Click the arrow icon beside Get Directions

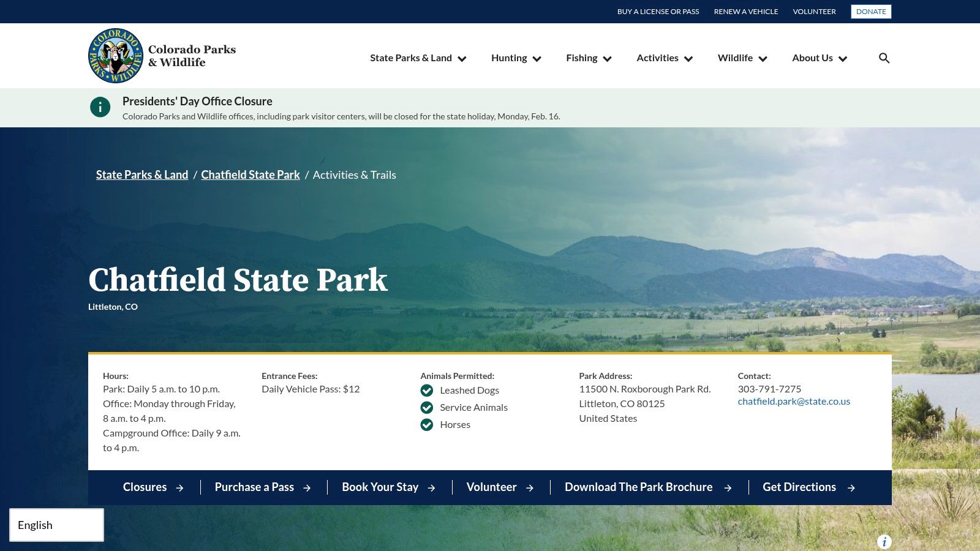pyautogui.click(x=851, y=488)
